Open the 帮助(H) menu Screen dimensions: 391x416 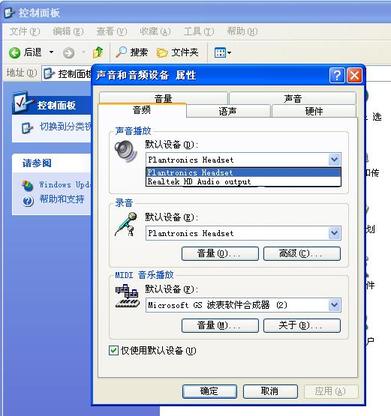pos(242,31)
